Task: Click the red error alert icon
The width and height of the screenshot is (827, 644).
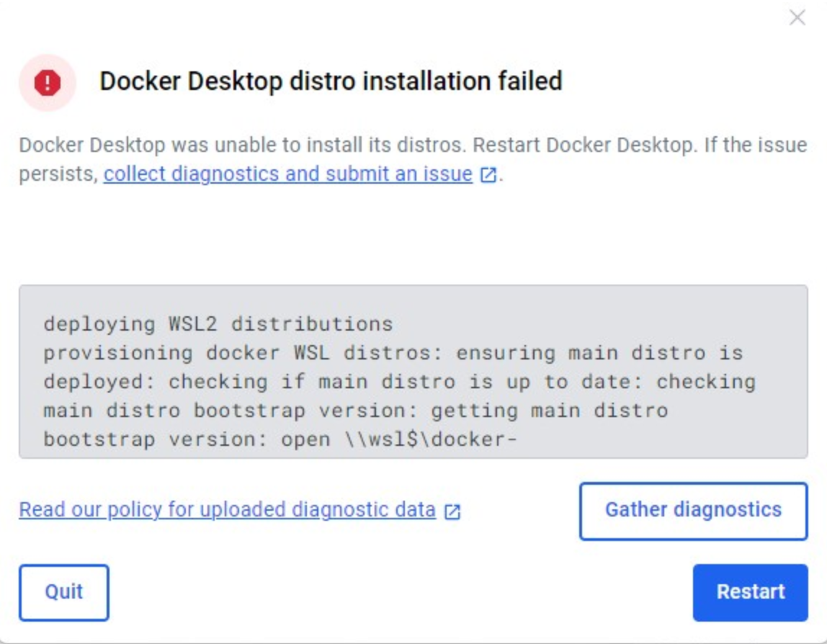Action: pos(48,83)
